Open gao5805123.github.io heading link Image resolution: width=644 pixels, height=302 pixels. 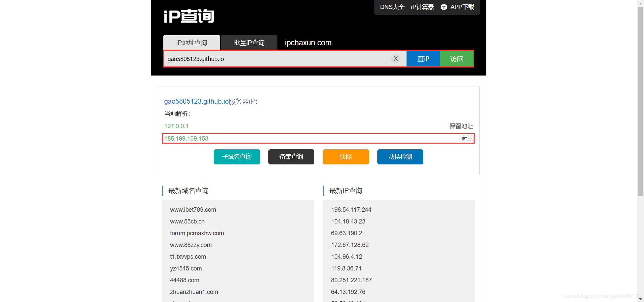(x=196, y=101)
